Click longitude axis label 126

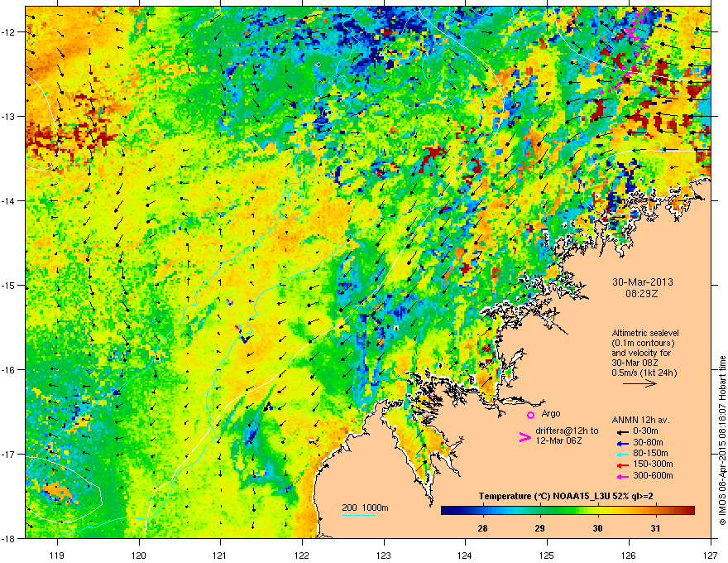click(x=629, y=555)
